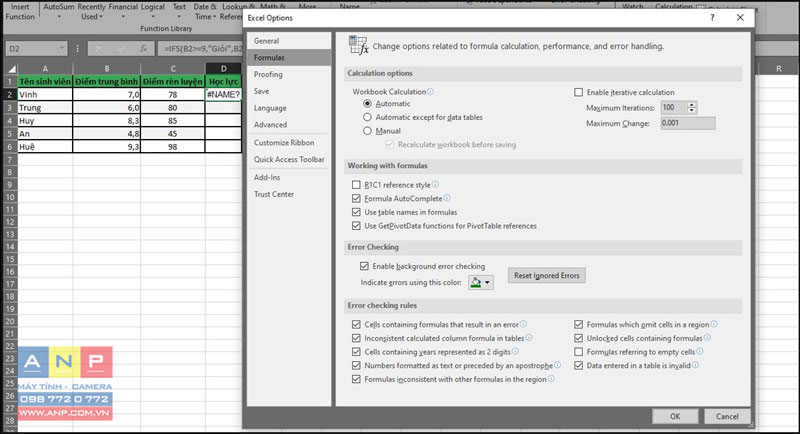
Task: Toggle Formulas which omit cells in a region
Action: pyautogui.click(x=579, y=324)
